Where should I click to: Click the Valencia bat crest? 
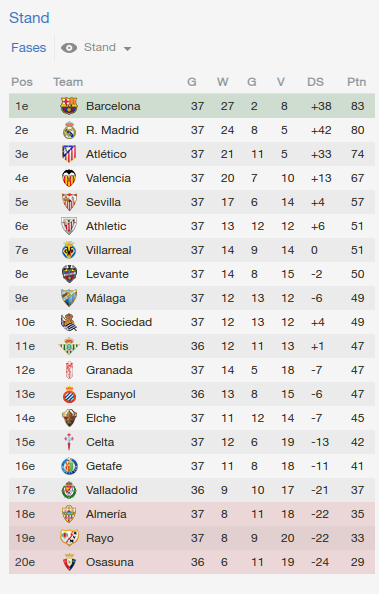pos(69,178)
